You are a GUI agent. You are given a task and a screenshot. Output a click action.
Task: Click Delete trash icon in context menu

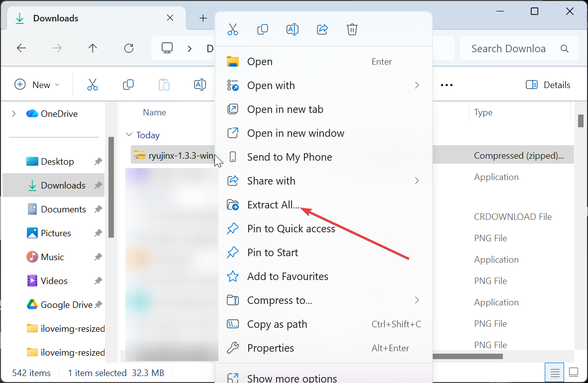click(x=352, y=29)
